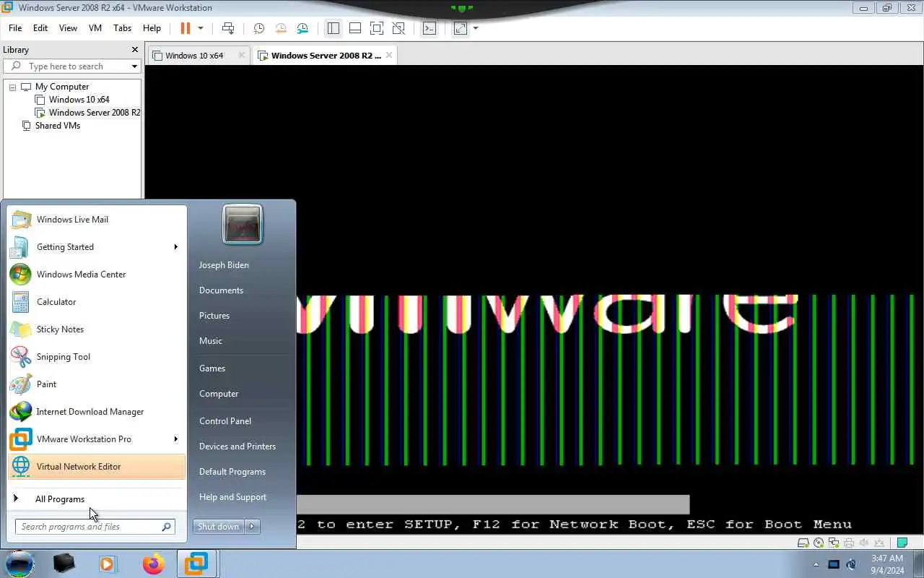Open Sticky Notes
Image resolution: width=924 pixels, height=578 pixels.
(x=97, y=329)
